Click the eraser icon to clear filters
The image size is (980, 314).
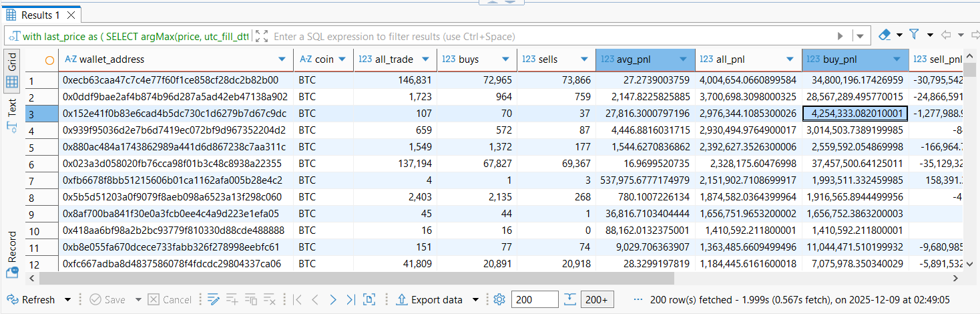point(885,35)
